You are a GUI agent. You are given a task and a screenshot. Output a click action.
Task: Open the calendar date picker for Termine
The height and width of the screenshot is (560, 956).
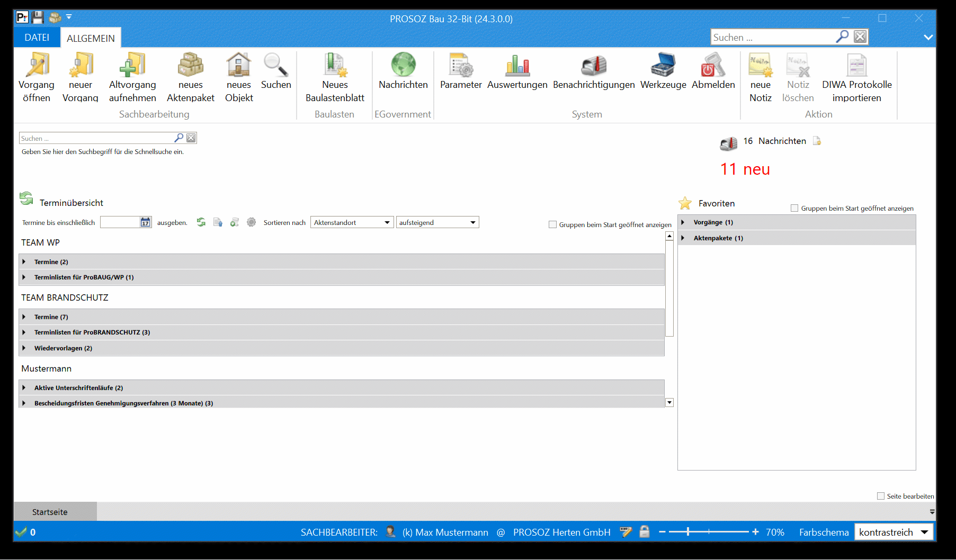145,222
